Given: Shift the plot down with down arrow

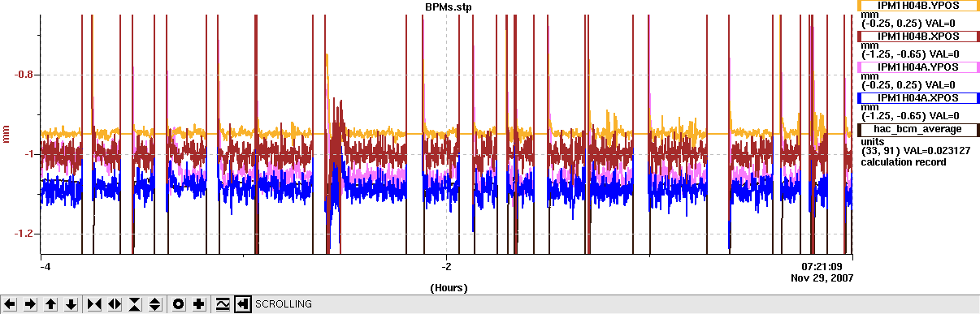Looking at the screenshot, I should point(71,304).
